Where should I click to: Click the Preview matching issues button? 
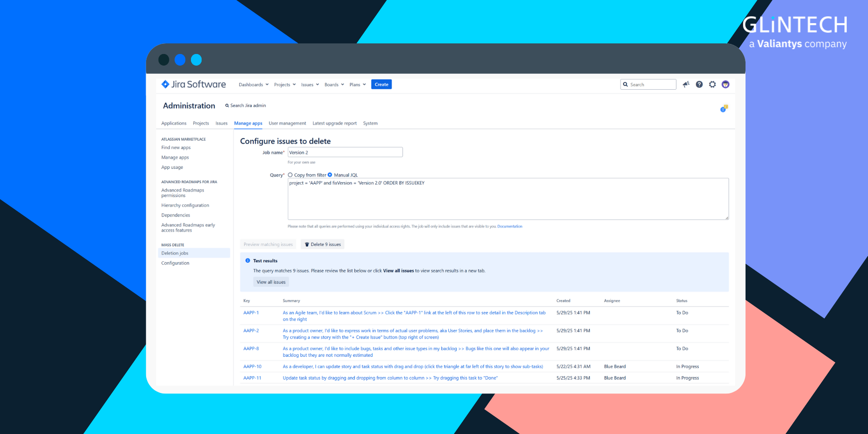click(268, 244)
